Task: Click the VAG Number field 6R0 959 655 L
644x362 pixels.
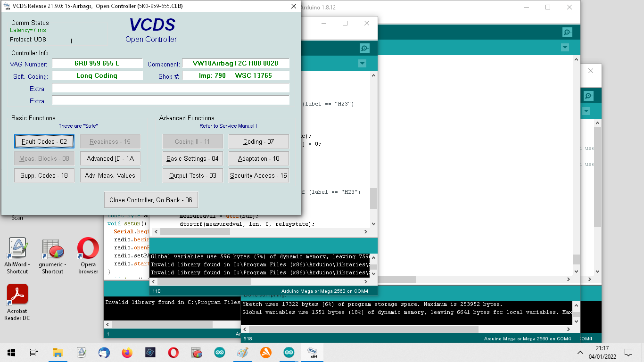Action: [97, 63]
